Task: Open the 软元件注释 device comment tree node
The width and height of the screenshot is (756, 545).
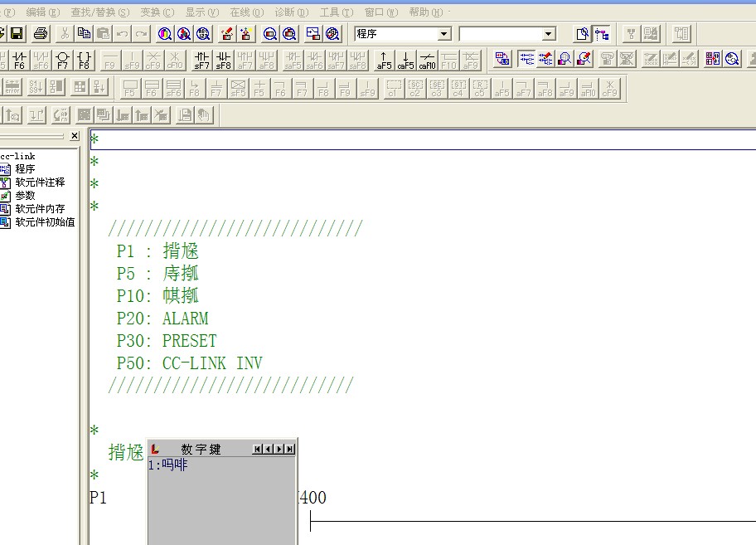Action: 39,182
